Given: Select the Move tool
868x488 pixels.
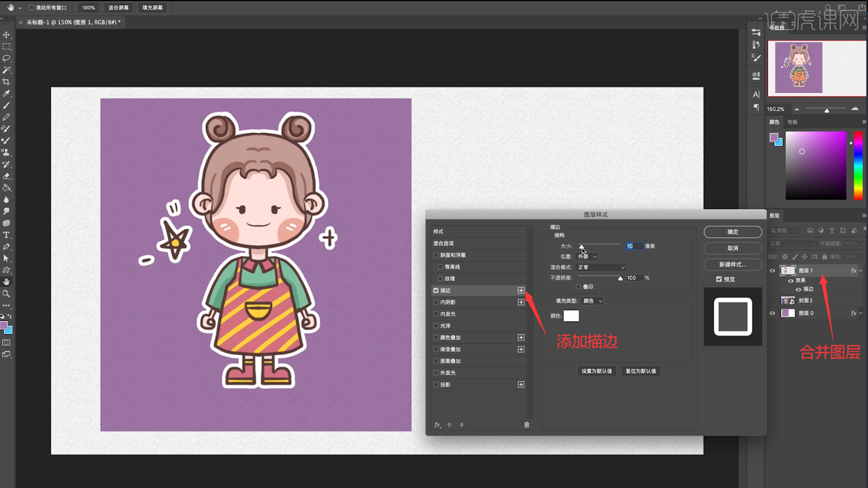Looking at the screenshot, I should coord(6,35).
